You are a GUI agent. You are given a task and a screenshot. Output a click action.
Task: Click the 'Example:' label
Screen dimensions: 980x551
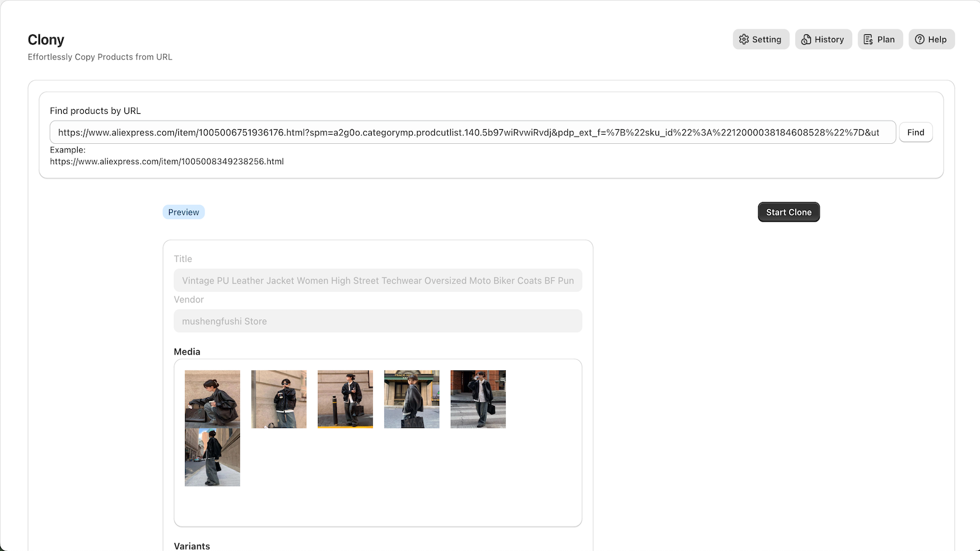pos(67,149)
